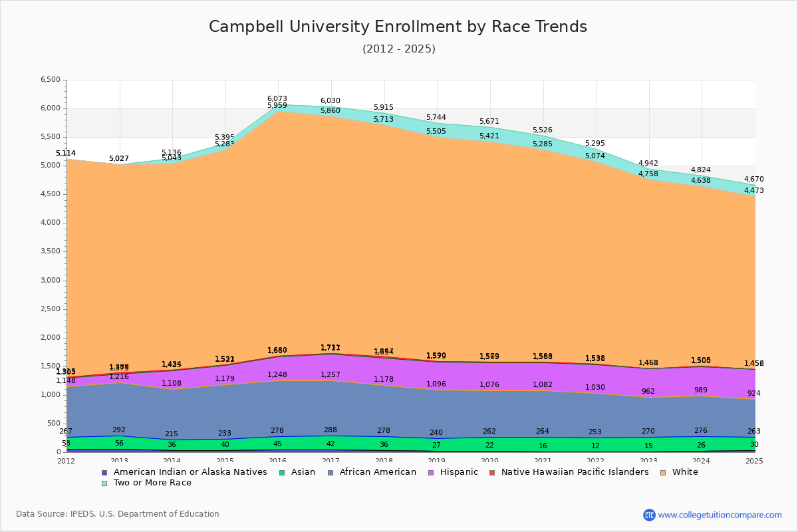
Task: Click the 5,671 total label for 2020
Action: pos(489,121)
